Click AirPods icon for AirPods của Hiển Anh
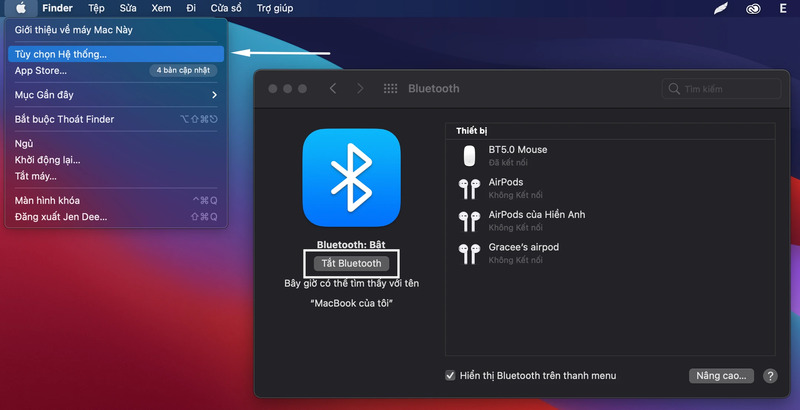 tap(469, 221)
